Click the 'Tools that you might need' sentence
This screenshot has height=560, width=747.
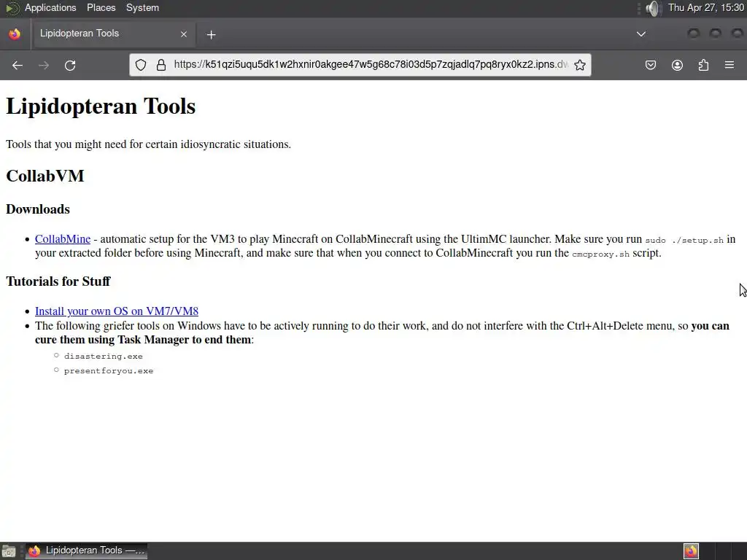coord(148,144)
